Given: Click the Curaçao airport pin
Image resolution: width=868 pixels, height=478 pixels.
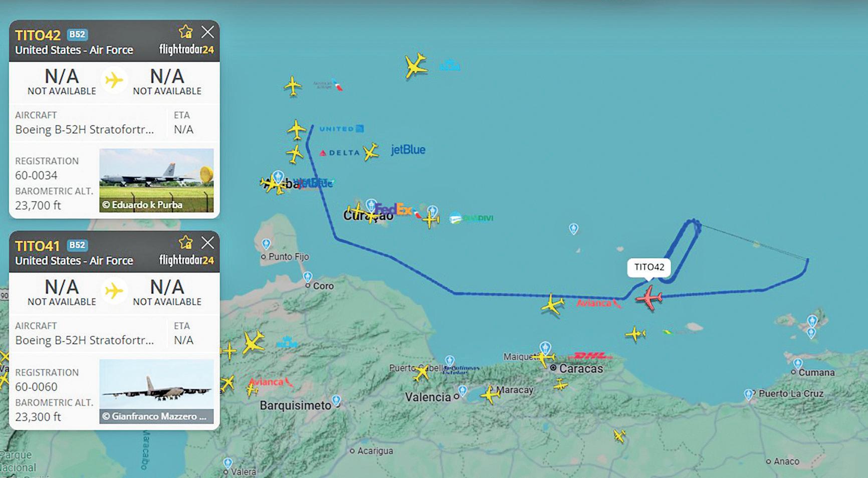Looking at the screenshot, I should click(371, 205).
